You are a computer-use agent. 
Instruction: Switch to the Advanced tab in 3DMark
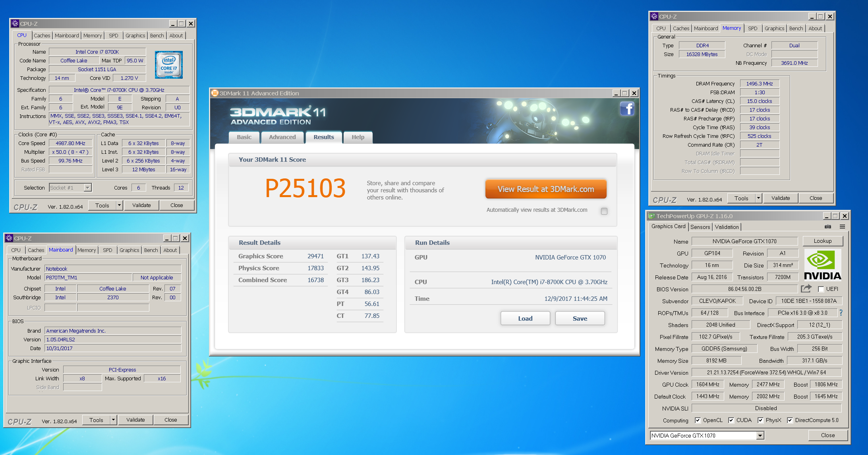click(x=282, y=137)
